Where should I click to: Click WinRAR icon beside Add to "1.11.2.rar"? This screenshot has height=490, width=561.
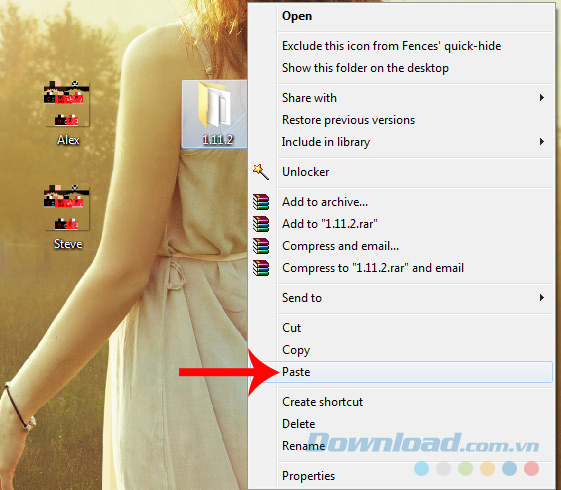(261, 224)
